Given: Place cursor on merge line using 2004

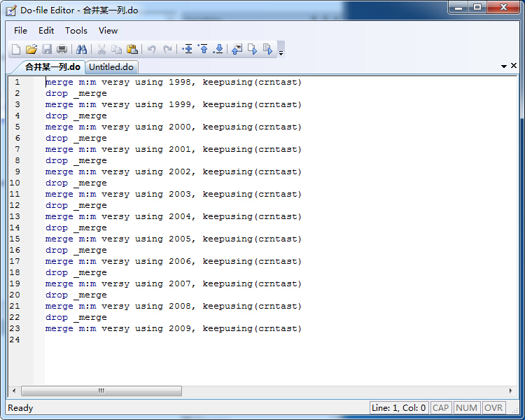Looking at the screenshot, I should pyautogui.click(x=174, y=217).
